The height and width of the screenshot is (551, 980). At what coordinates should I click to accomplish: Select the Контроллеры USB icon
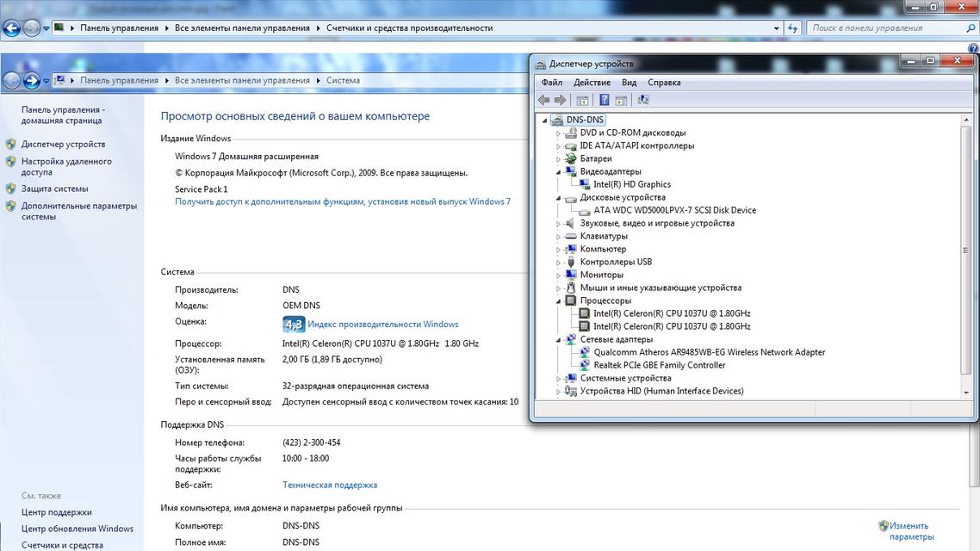571,262
